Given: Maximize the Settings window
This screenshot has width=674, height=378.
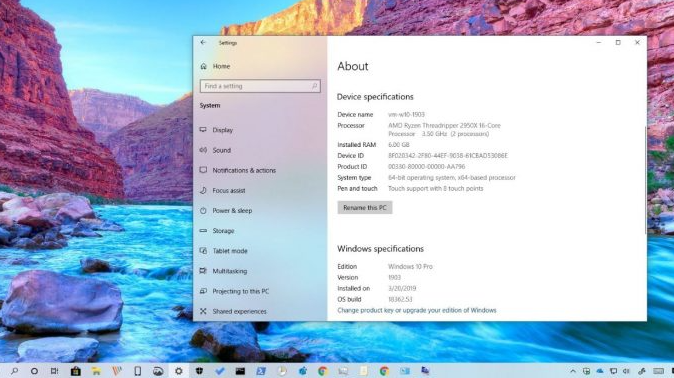Looking at the screenshot, I should coord(618,43).
